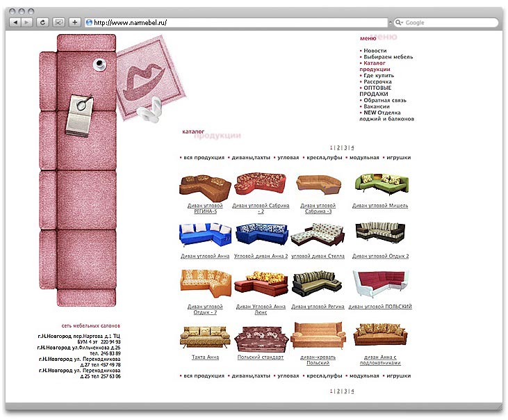Open green Диван угловой Мишель thumbnail
This screenshot has width=508, height=420.
[x=382, y=184]
